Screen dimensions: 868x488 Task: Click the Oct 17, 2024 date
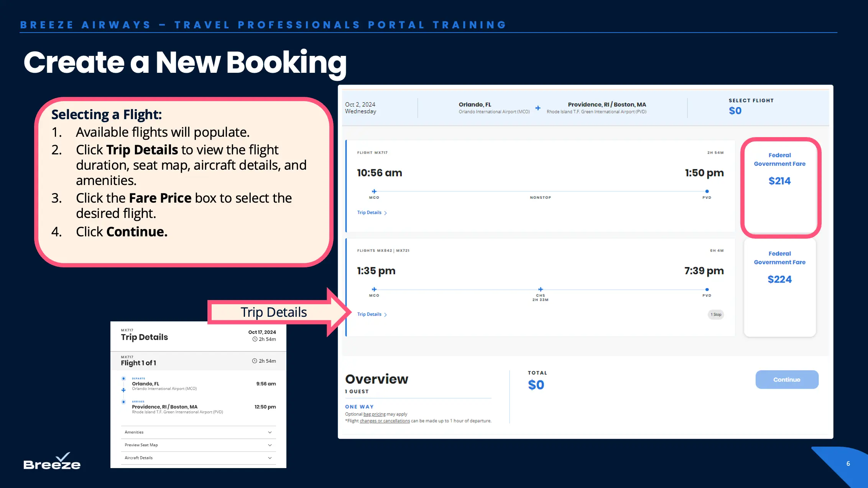(262, 332)
